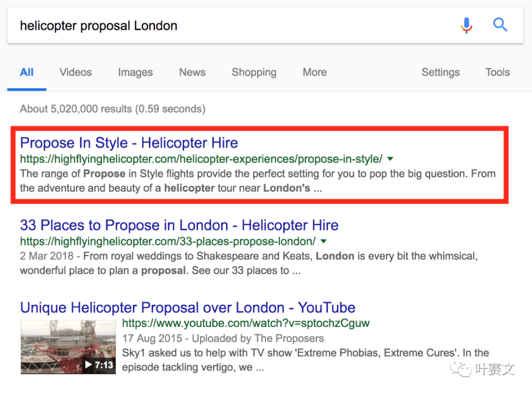Expand the dropdown arrow beside propose-in-style URL
This screenshot has height=393, width=532.
390,159
